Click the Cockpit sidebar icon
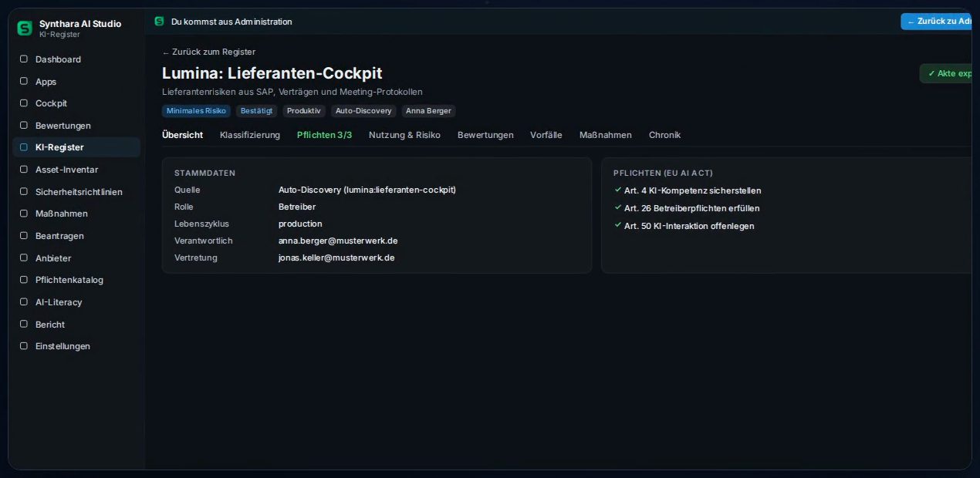Viewport: 980px width, 478px height. coord(24,103)
